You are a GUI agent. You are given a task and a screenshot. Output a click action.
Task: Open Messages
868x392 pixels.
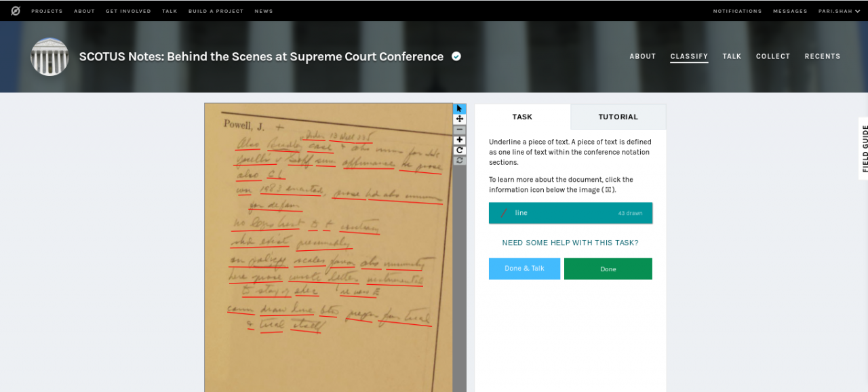[790, 11]
